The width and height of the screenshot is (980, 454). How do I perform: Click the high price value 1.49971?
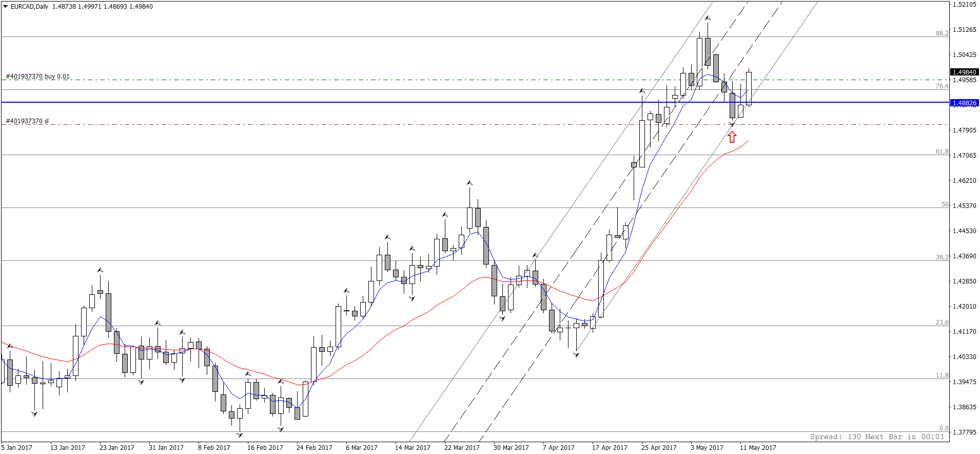[89, 7]
